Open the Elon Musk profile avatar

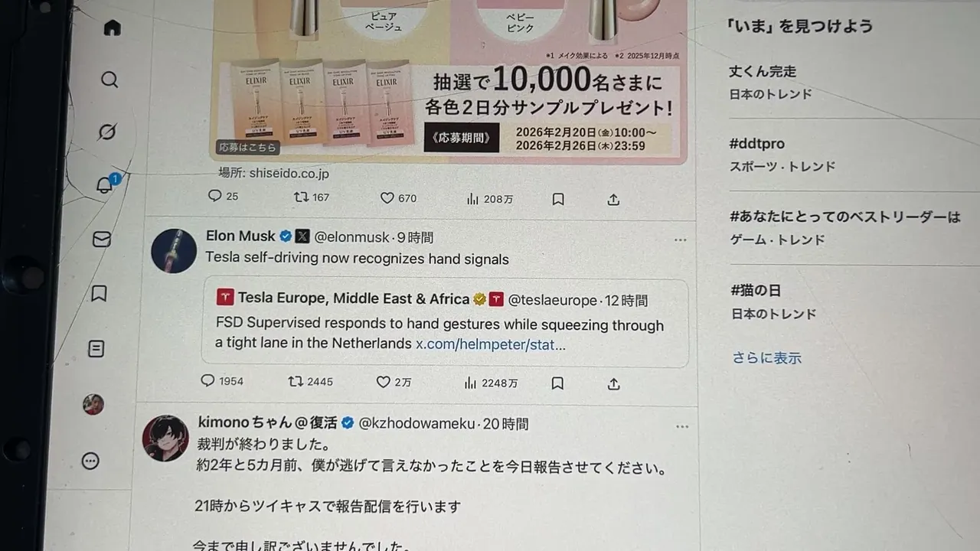174,250
